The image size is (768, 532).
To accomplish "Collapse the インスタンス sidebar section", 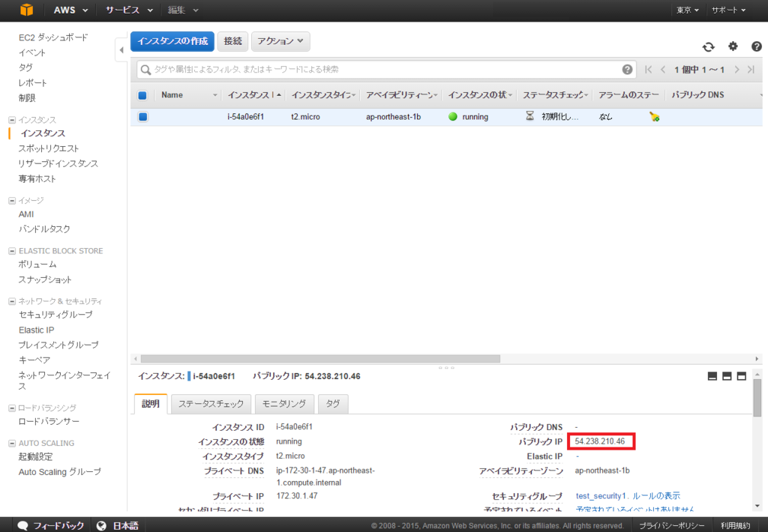I will coord(12,120).
